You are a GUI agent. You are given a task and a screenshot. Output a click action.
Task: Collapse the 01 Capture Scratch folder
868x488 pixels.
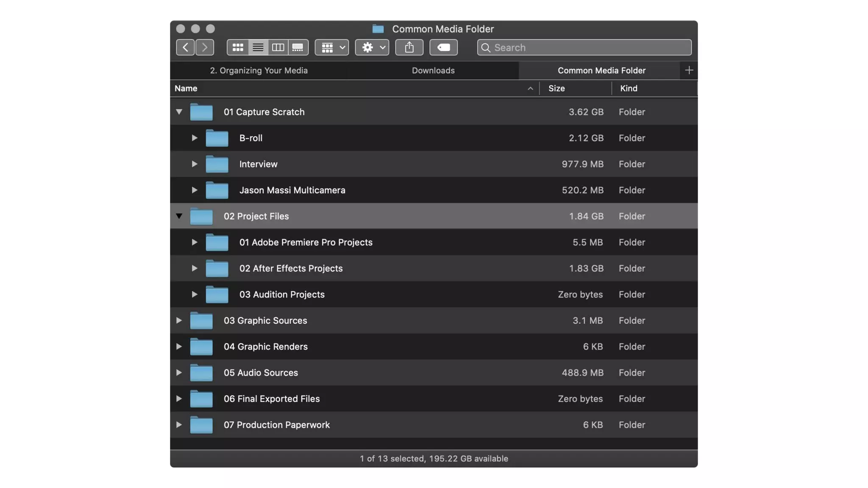pyautogui.click(x=179, y=112)
